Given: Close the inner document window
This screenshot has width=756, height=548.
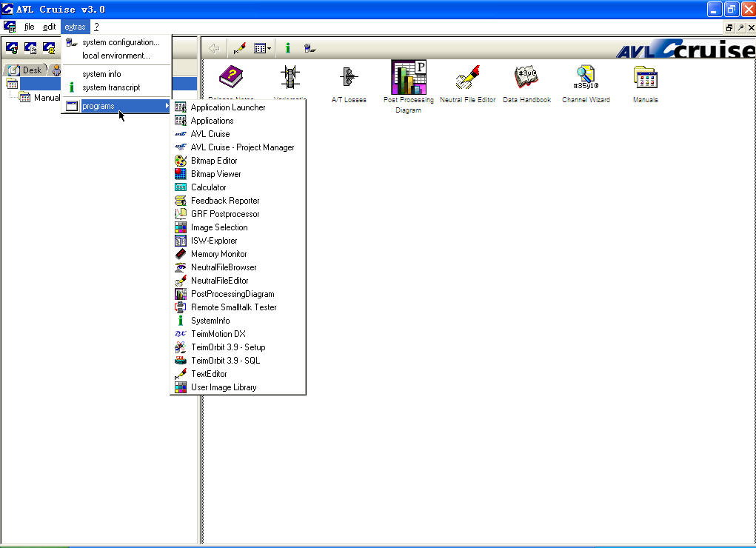Looking at the screenshot, I should (x=751, y=27).
